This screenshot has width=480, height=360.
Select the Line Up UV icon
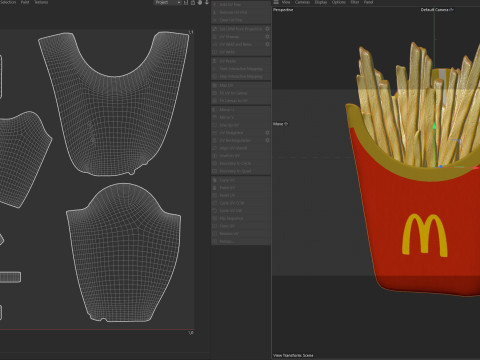pyautogui.click(x=215, y=125)
